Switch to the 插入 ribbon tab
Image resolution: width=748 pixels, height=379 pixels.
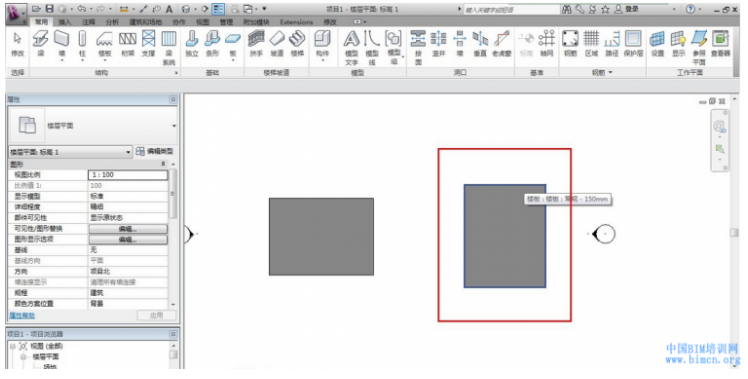click(x=64, y=22)
